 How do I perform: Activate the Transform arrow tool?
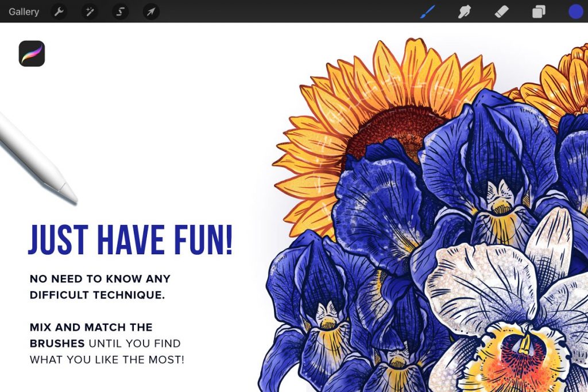pyautogui.click(x=151, y=11)
